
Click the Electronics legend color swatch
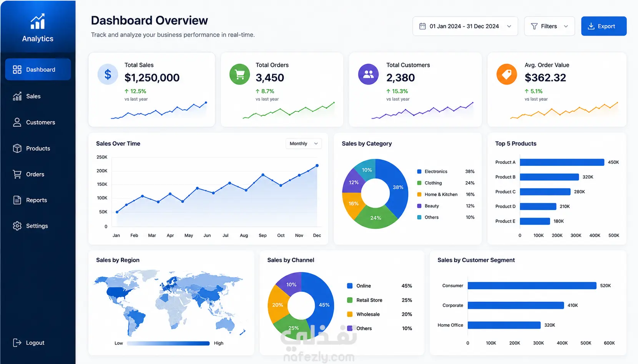419,172
